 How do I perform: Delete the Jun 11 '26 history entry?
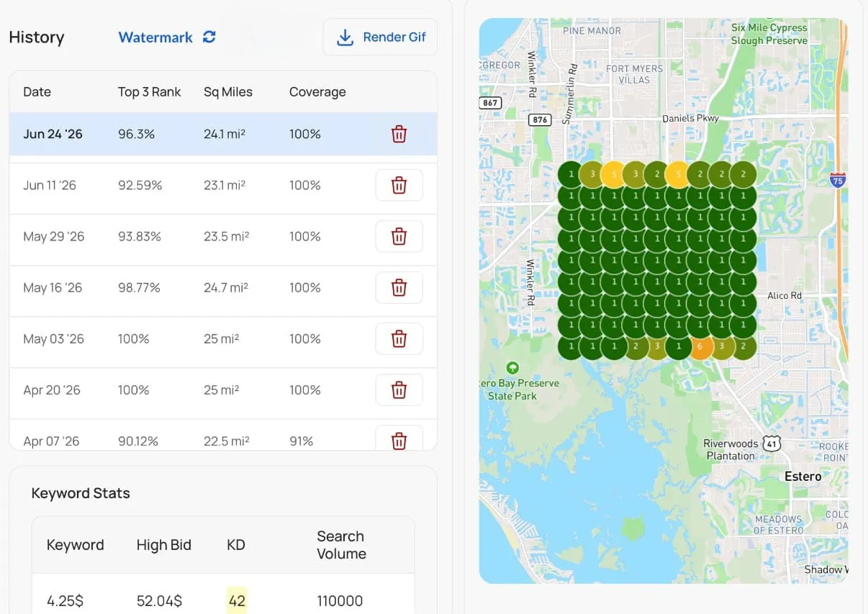(399, 185)
